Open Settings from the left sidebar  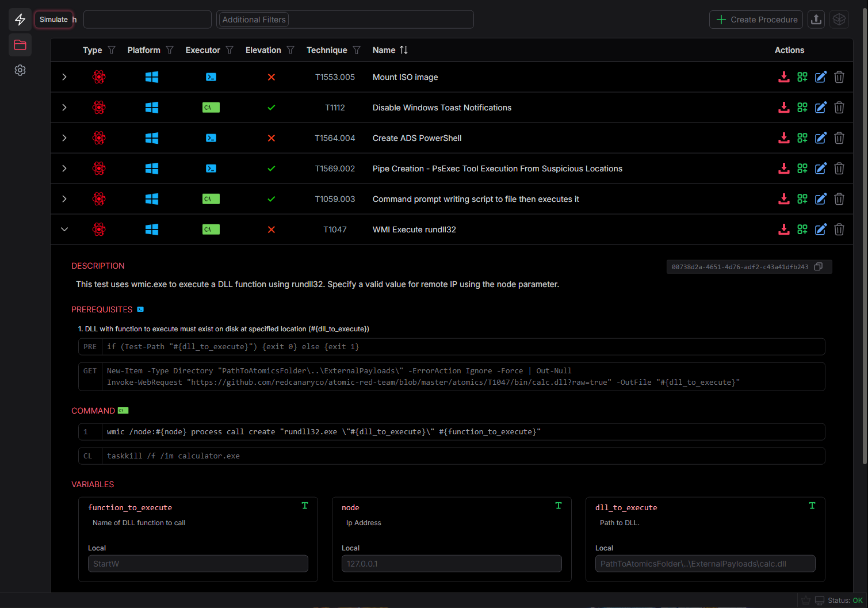pyautogui.click(x=20, y=70)
